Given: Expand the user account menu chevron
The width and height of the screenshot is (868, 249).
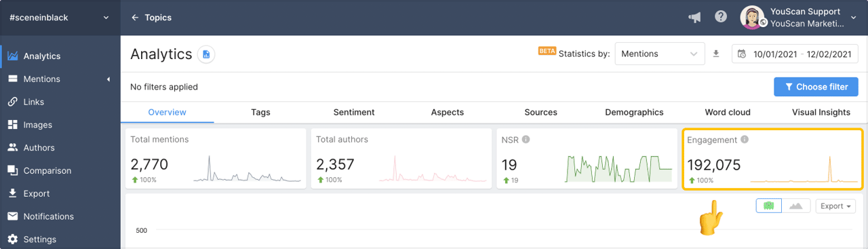Looking at the screenshot, I should pyautogui.click(x=853, y=18).
